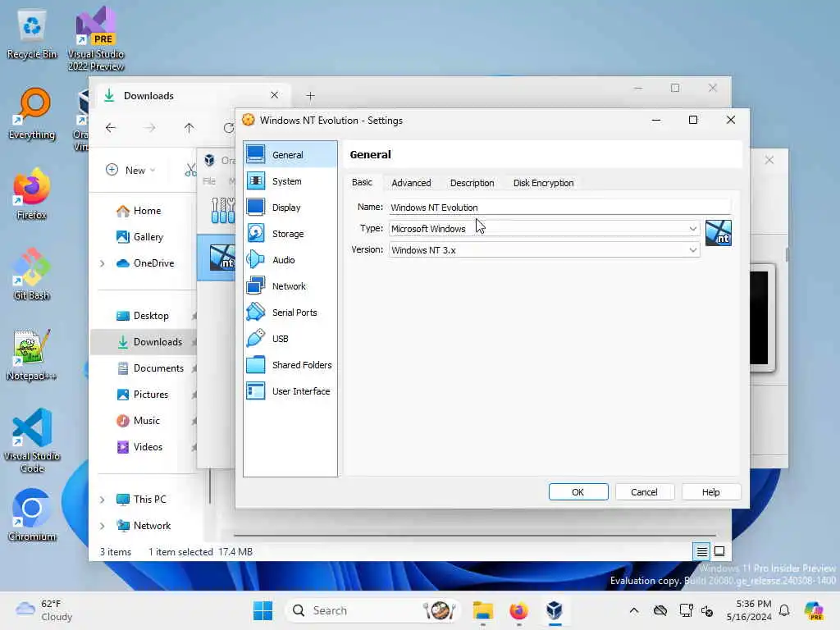Screen dimensions: 840x630
Task: Open Chromium desktop shortcut
Action: (x=32, y=515)
